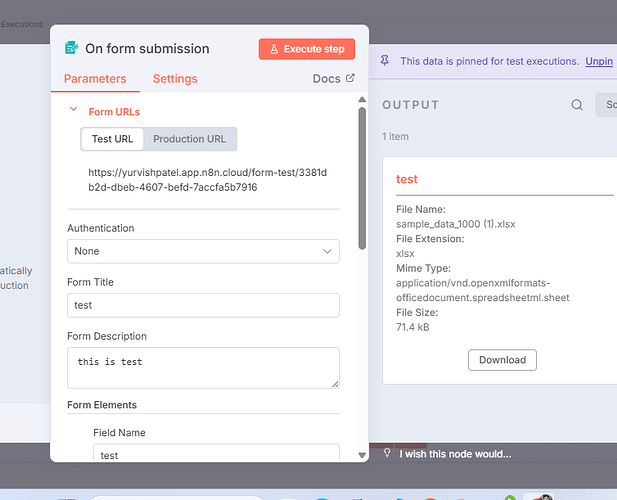Unpin the pinned test data

[599, 61]
